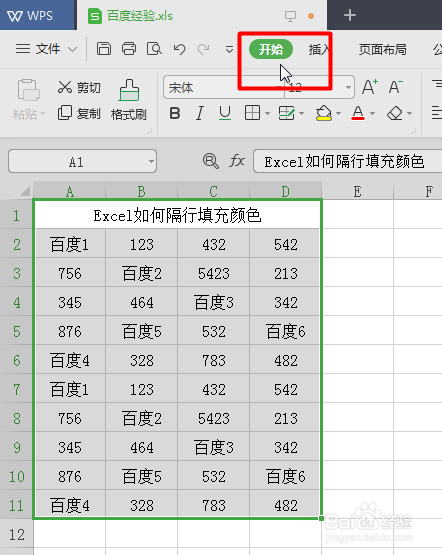Viewport: 442px width, 555px height.
Task: Select column A header
Action: pyautogui.click(x=70, y=191)
